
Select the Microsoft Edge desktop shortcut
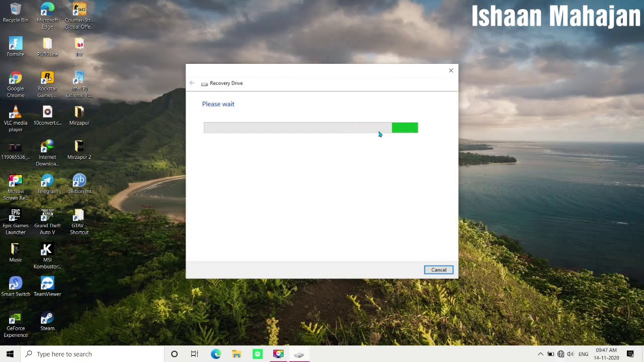[47, 16]
